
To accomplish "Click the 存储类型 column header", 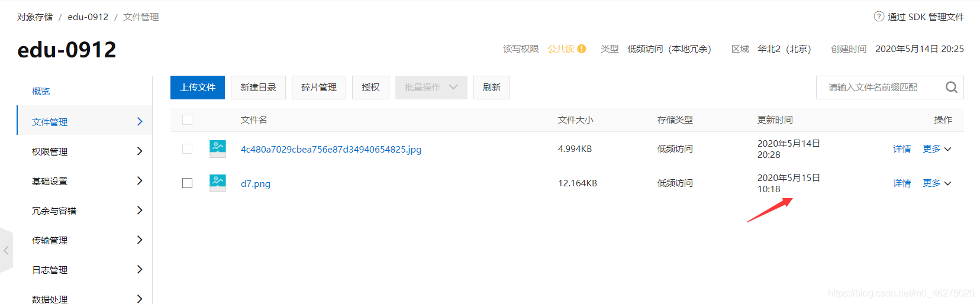I will point(675,119).
